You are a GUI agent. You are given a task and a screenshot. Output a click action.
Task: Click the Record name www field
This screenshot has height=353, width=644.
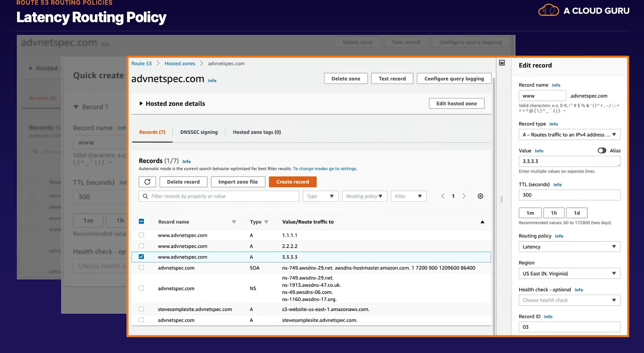coord(542,96)
